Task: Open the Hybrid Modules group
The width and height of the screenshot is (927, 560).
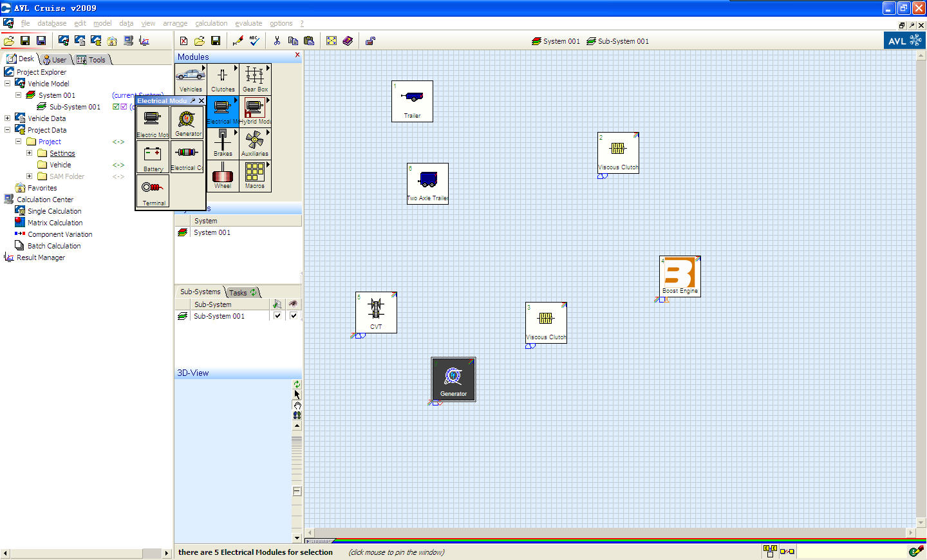Action: 255,111
